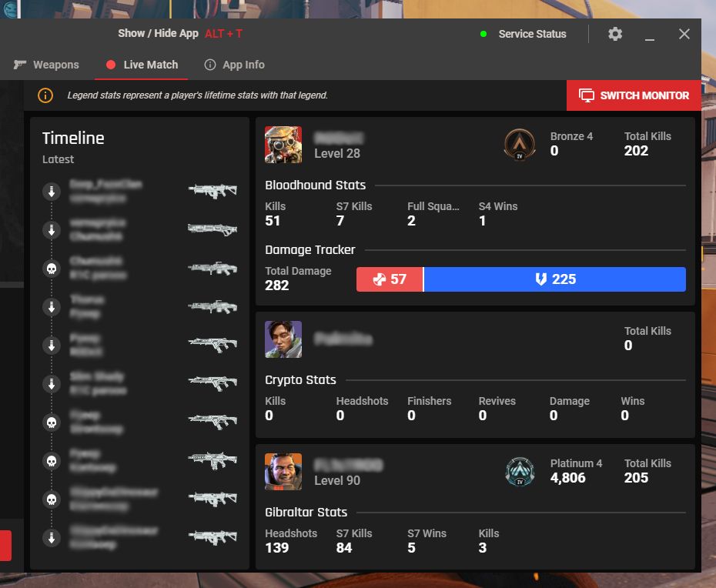Click Crypto's Damage stat label
Image resolution: width=716 pixels, height=588 pixels.
point(570,401)
